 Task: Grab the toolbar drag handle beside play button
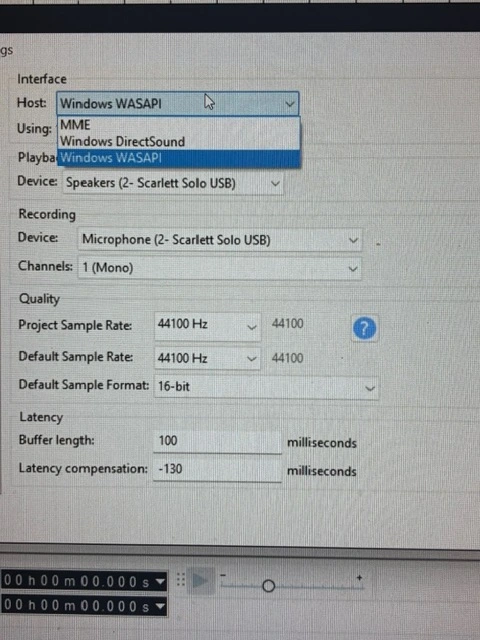pos(181,580)
